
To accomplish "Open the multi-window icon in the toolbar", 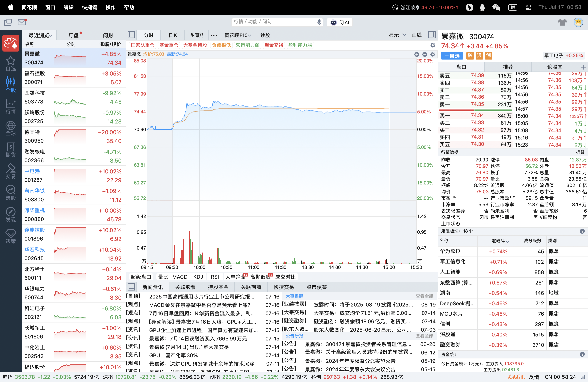I will point(8,22).
